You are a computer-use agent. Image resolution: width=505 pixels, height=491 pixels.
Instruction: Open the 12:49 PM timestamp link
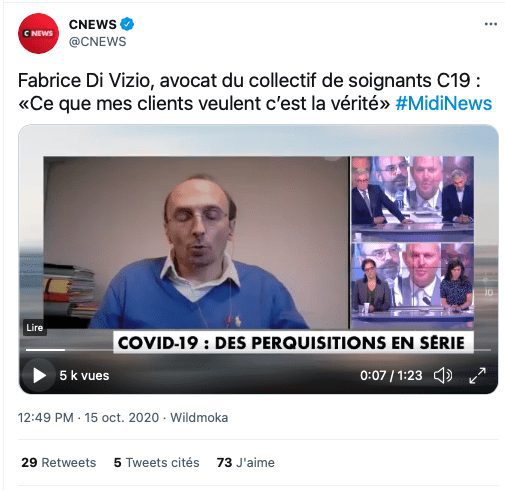coord(88,418)
